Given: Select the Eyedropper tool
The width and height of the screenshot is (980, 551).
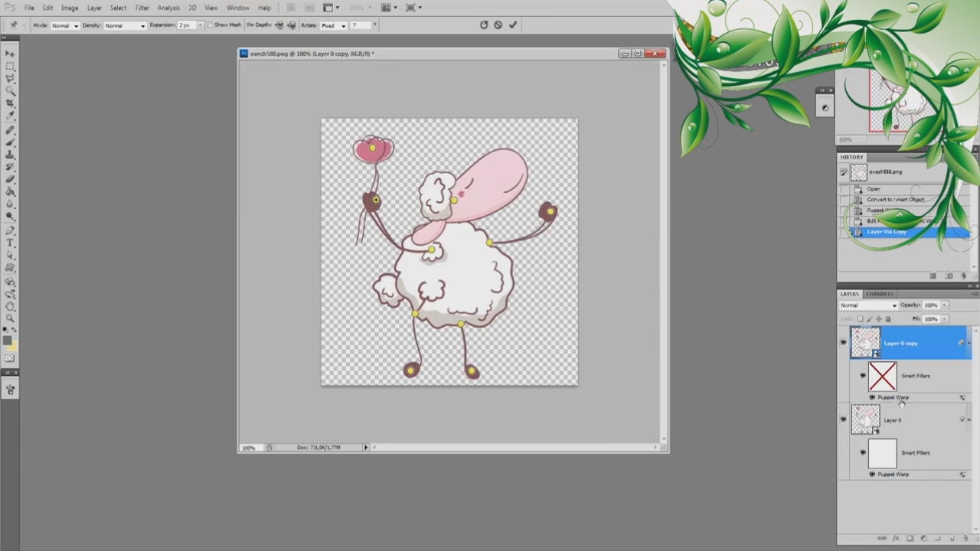Looking at the screenshot, I should 10,116.
